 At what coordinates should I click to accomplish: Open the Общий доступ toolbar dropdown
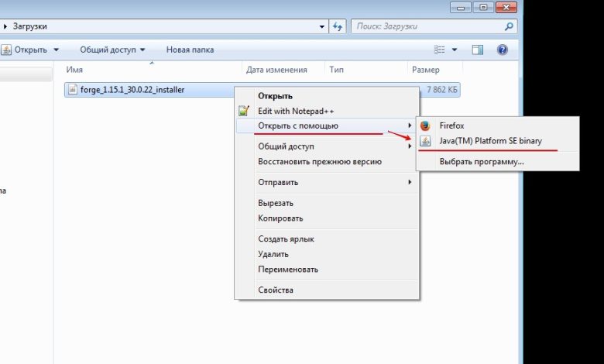point(112,50)
